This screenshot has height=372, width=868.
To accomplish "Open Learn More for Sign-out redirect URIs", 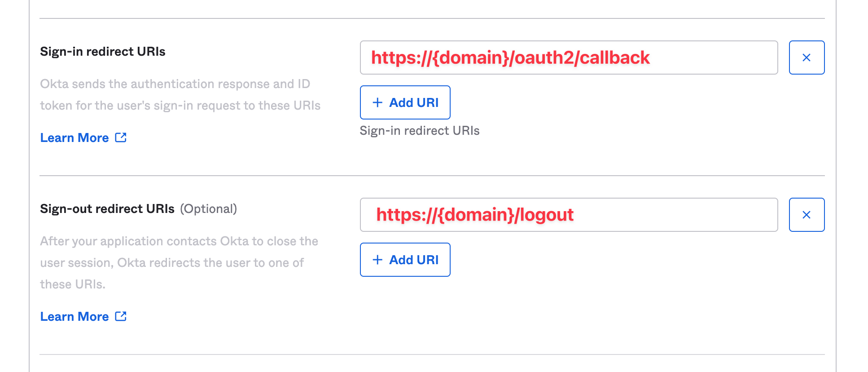I will click(75, 316).
